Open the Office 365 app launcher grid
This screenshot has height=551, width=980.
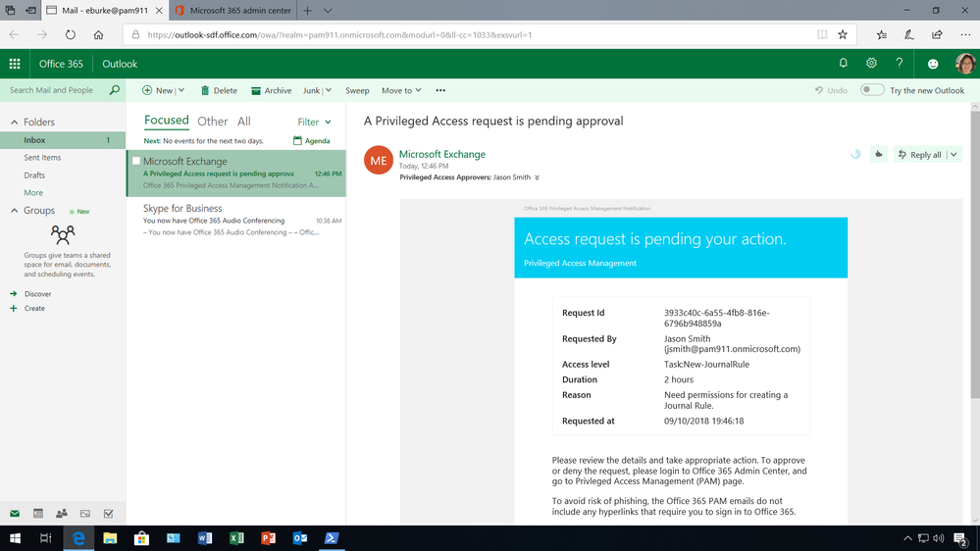[15, 64]
